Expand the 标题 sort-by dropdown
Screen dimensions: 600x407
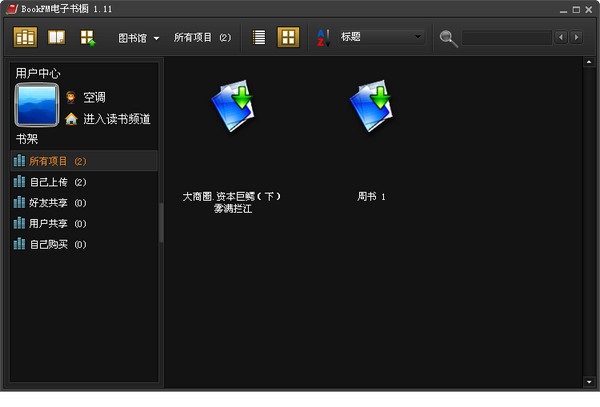382,37
